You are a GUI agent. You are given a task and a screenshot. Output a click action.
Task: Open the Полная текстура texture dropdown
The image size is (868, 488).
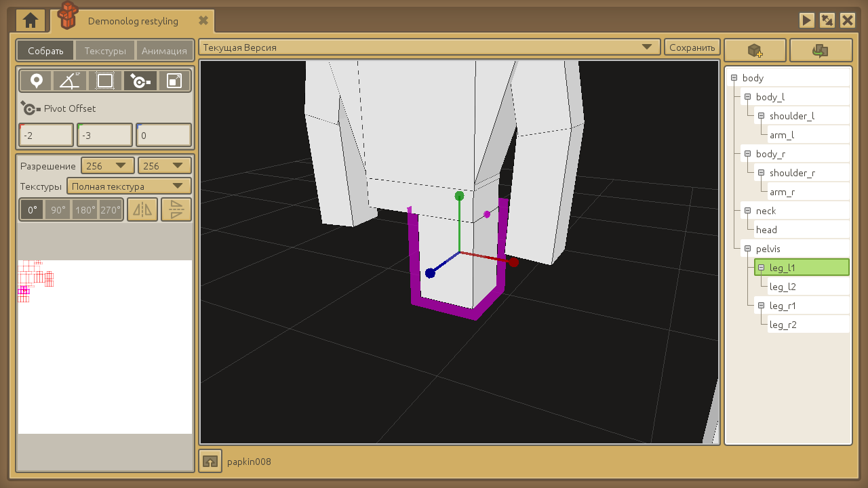(129, 186)
